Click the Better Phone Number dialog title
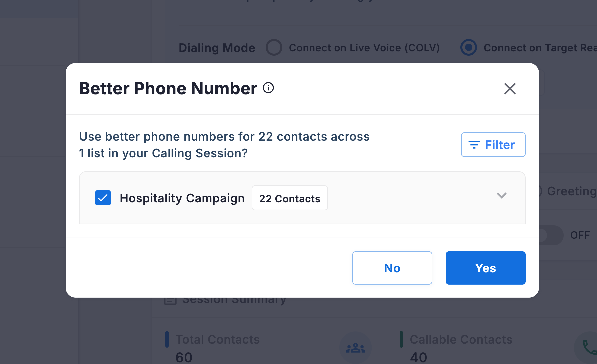Image resolution: width=597 pixels, height=364 pixels. 168,89
